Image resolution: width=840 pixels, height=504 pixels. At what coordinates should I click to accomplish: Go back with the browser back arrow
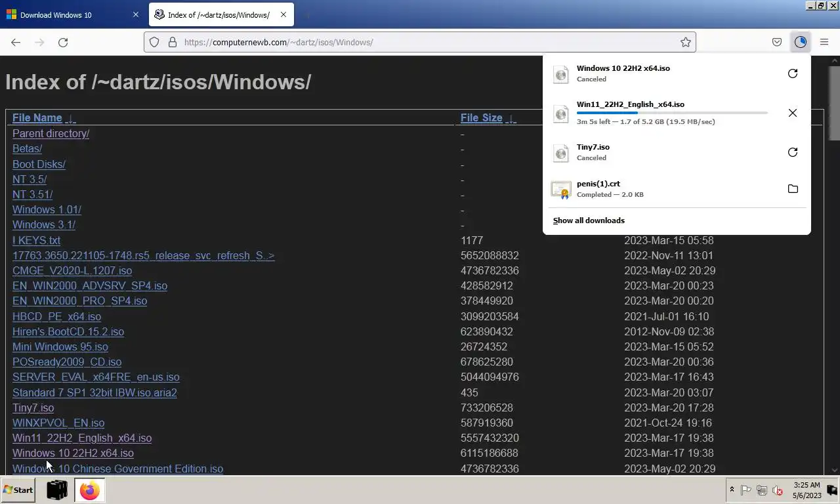pyautogui.click(x=16, y=42)
